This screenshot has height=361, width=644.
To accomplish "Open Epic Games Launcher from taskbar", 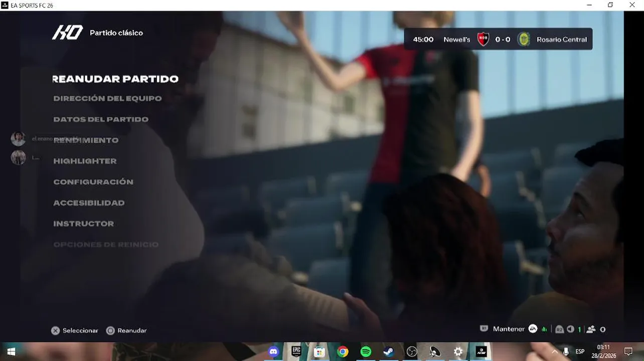I will (296, 352).
